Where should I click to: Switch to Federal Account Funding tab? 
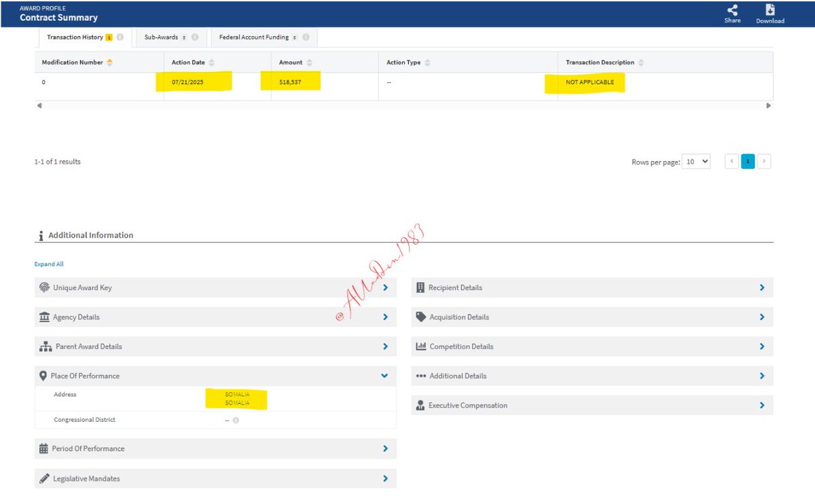[264, 37]
